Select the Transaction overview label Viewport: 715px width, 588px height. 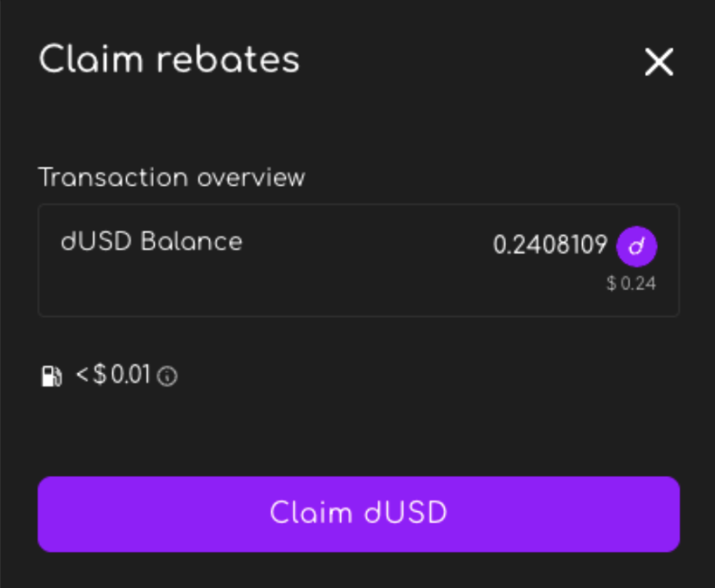[171, 177]
